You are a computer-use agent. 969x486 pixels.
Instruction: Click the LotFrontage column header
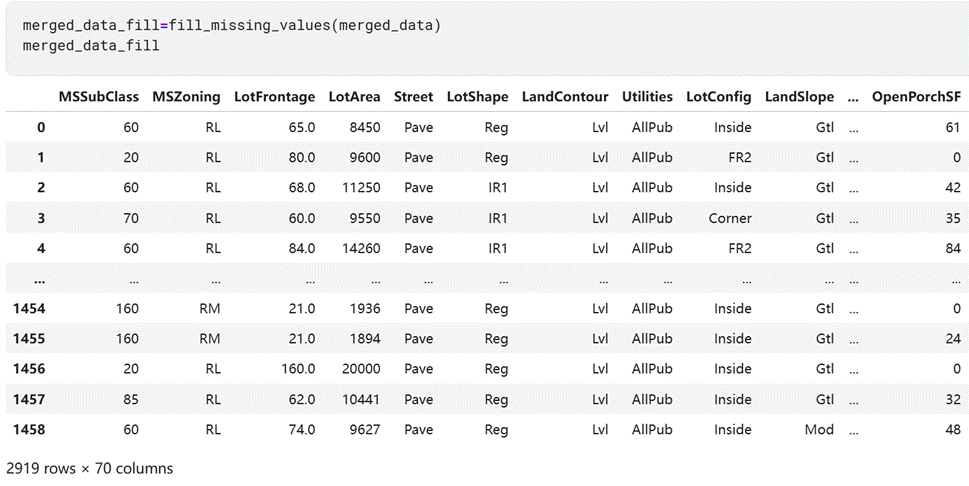point(274,97)
